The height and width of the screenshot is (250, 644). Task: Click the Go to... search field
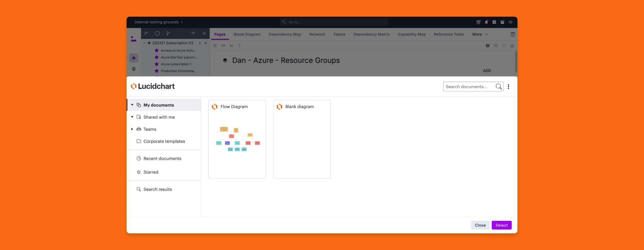point(334,22)
